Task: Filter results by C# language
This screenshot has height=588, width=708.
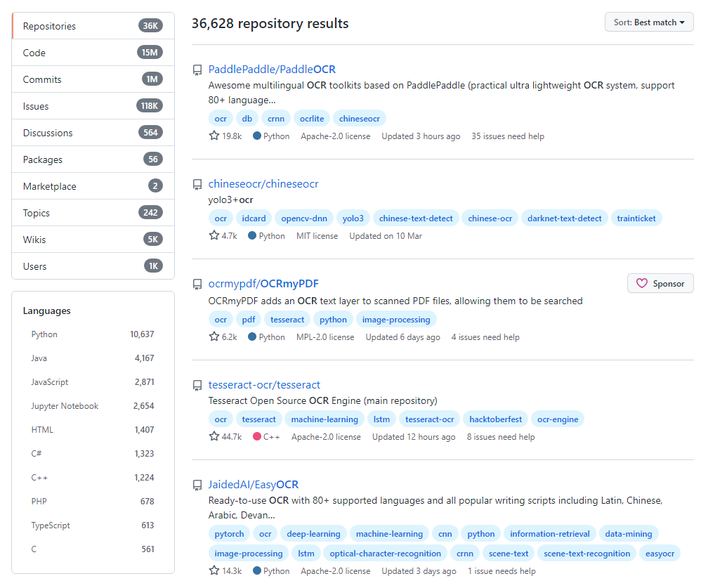Action: point(93,453)
